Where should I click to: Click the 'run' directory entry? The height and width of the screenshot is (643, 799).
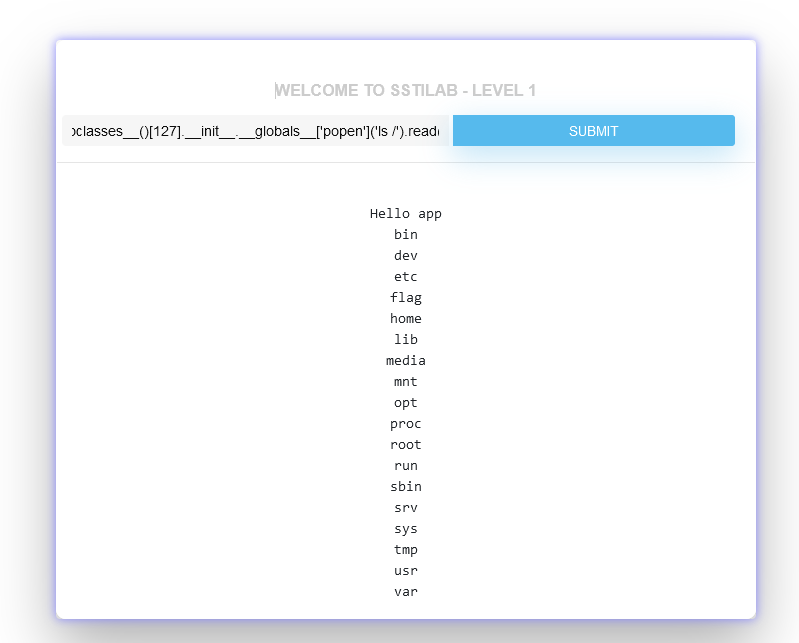(406, 466)
